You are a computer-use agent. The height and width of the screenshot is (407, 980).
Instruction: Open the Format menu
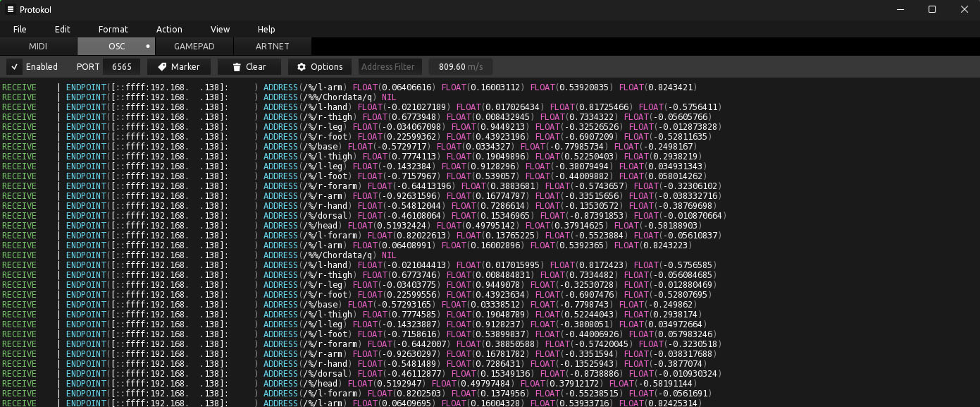coord(113,29)
